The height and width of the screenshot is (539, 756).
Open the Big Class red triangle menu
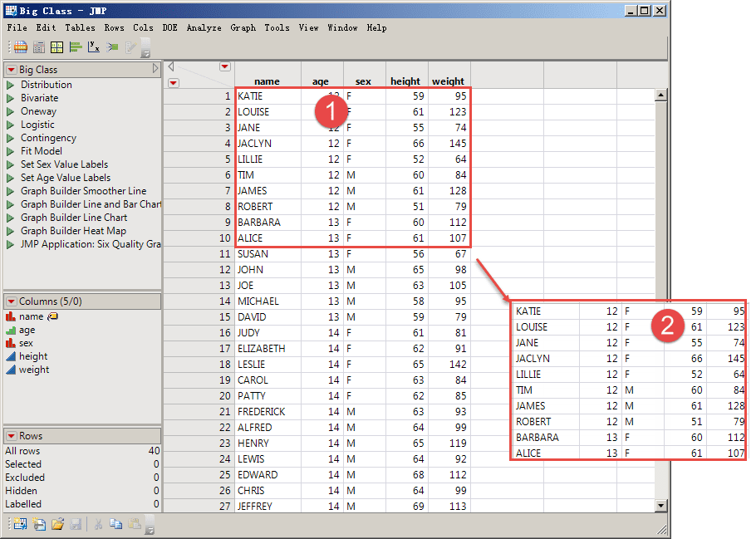click(x=12, y=70)
